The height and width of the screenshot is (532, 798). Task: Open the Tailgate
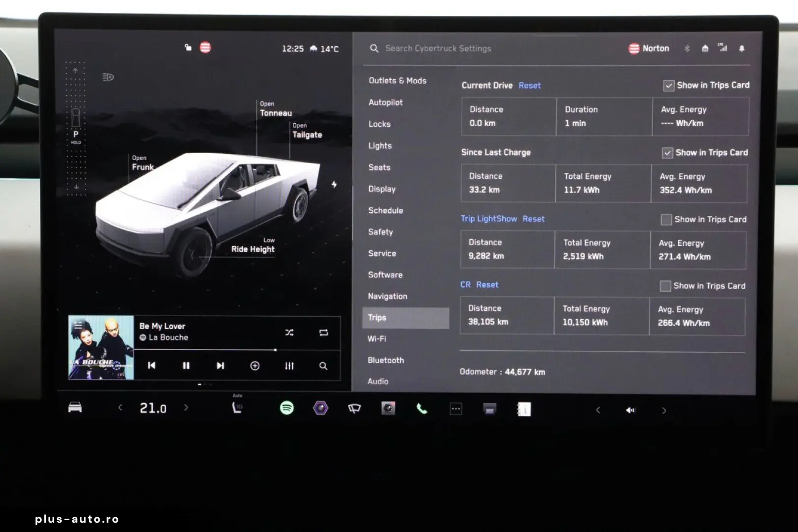click(x=307, y=131)
